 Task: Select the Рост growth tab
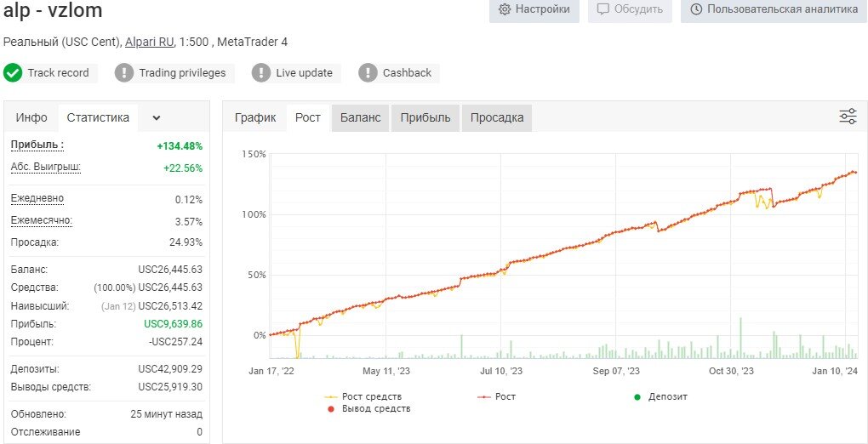click(308, 118)
